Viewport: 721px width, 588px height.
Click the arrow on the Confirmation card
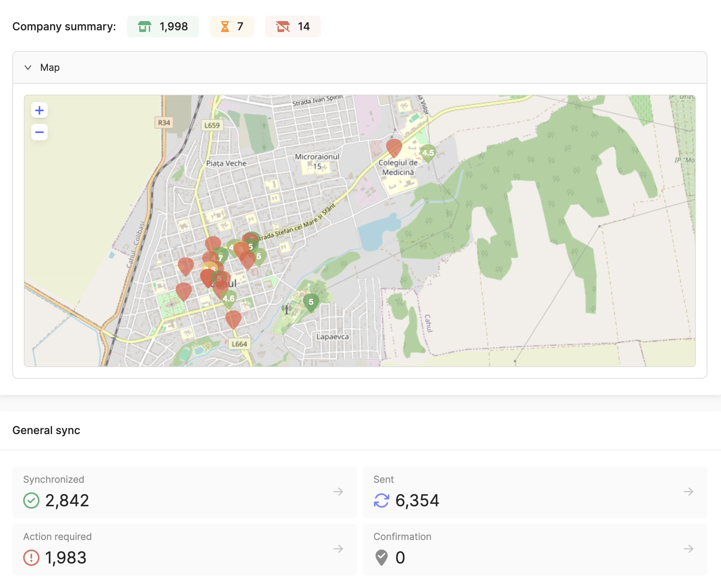click(688, 549)
